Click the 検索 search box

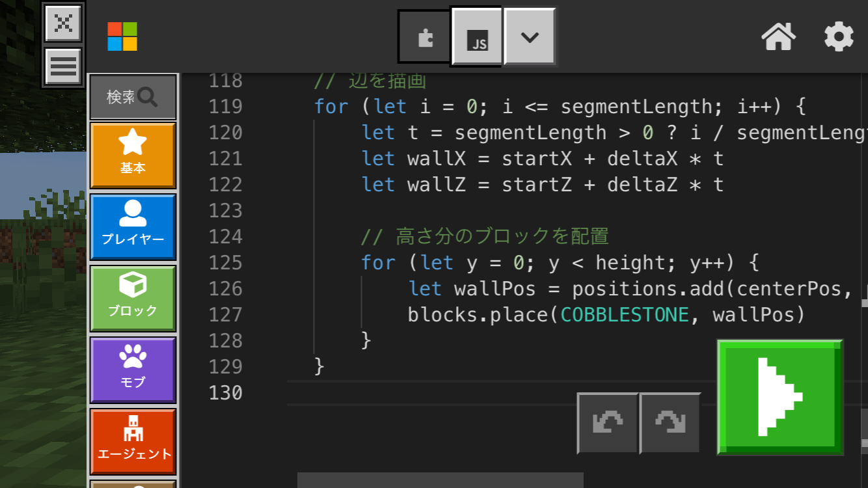pyautogui.click(x=133, y=98)
